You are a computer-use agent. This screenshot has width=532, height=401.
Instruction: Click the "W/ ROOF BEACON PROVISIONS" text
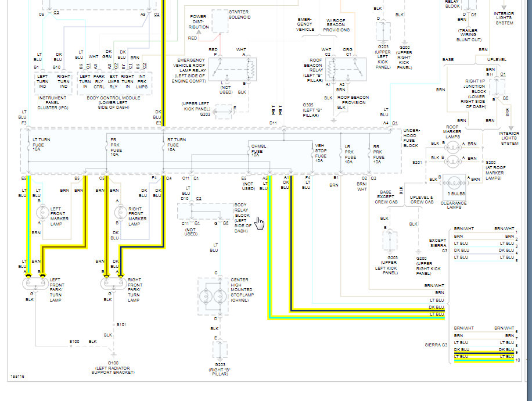(x=336, y=25)
